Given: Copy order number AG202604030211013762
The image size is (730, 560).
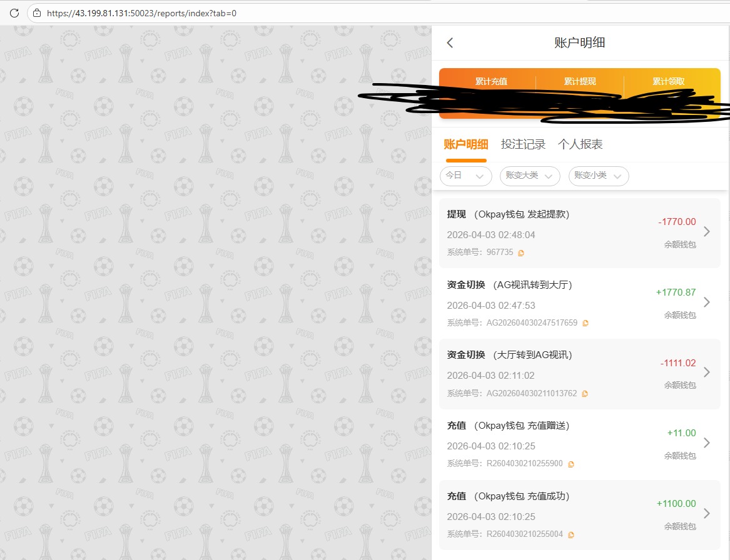Looking at the screenshot, I should tap(585, 394).
